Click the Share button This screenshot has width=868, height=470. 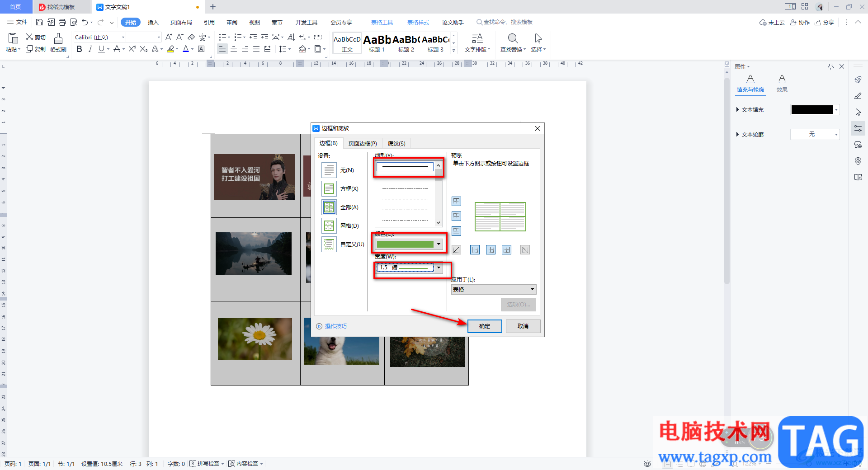pos(825,22)
